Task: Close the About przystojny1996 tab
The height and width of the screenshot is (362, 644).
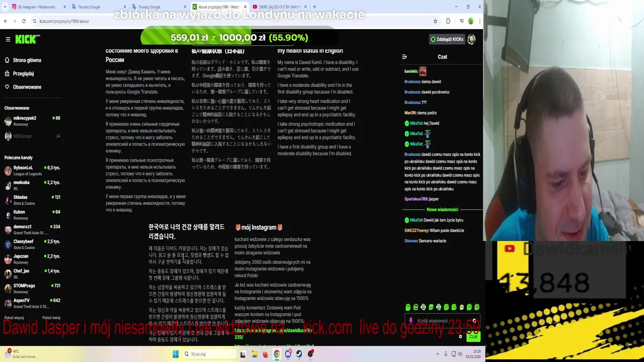Action: [x=245, y=7]
